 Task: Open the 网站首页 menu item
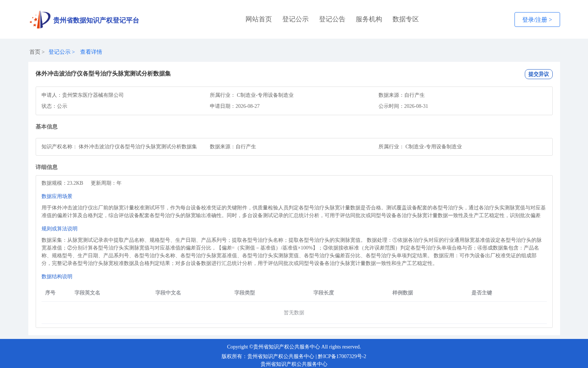pos(259,19)
